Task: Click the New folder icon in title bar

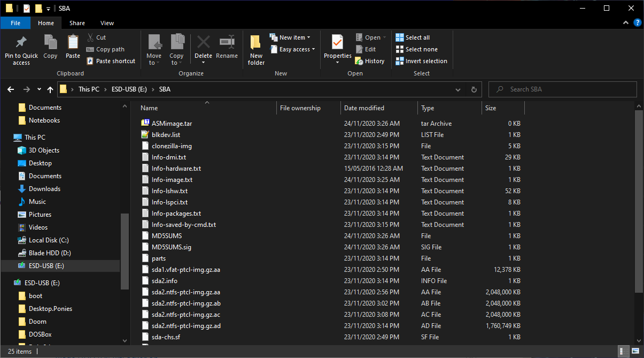Action: (x=38, y=8)
